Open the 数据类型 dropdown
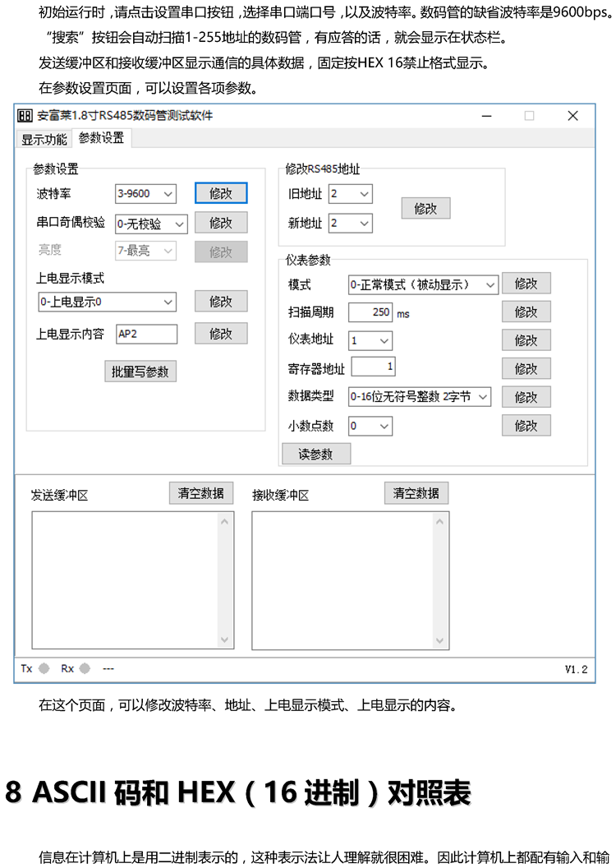 (x=419, y=396)
